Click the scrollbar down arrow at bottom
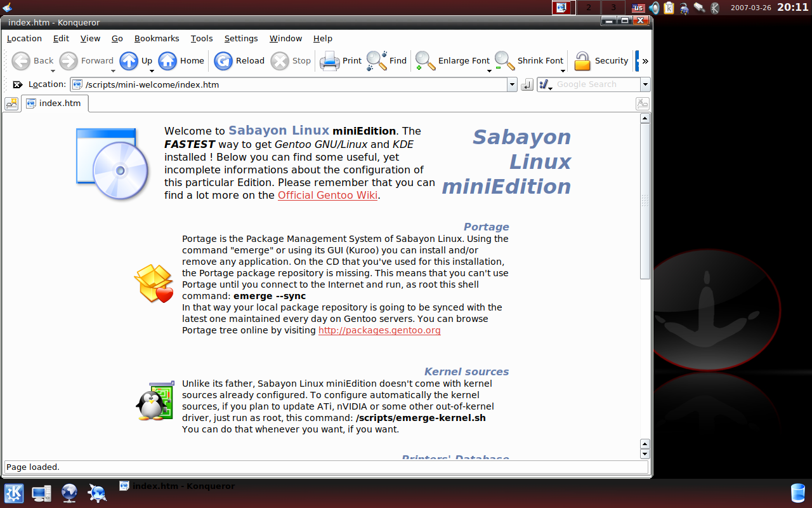This screenshot has width=812, height=508. (645, 454)
